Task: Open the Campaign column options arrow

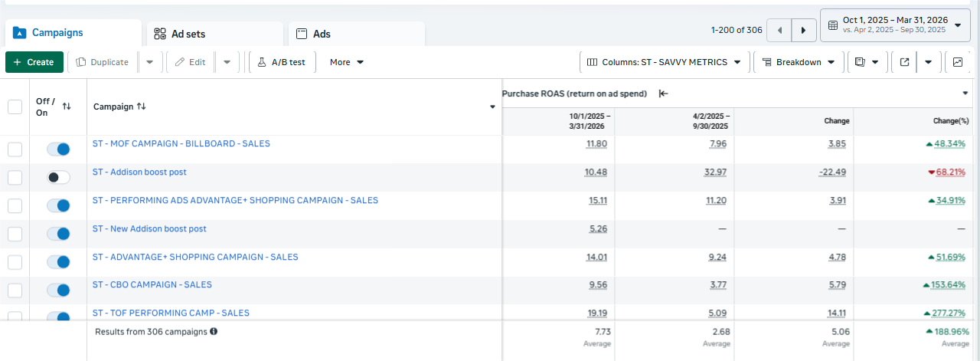Action: (x=492, y=107)
